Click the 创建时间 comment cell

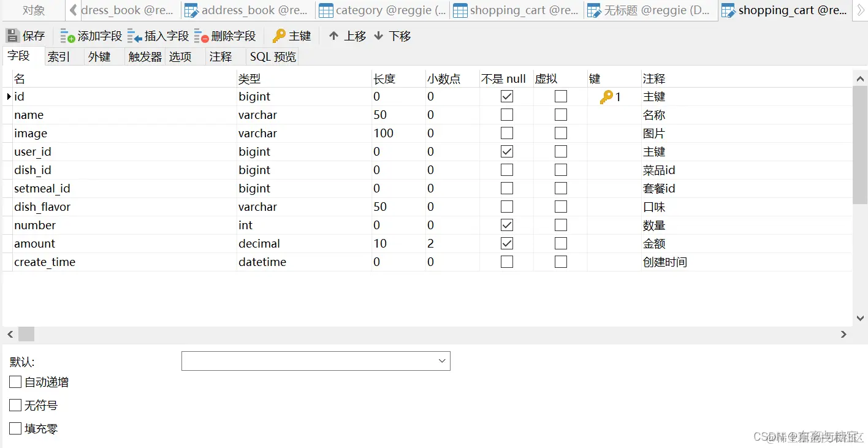coord(746,262)
